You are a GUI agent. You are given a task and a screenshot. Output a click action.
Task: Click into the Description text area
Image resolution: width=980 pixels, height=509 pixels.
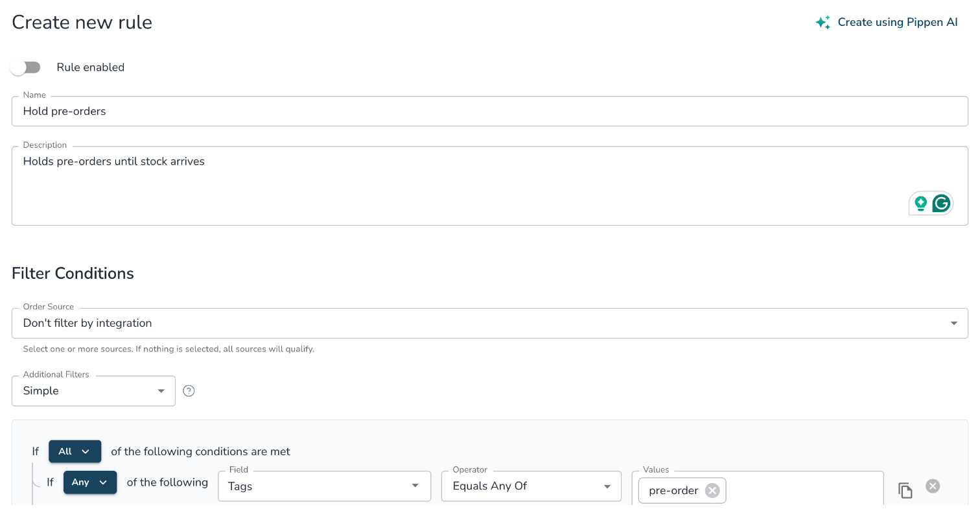point(490,186)
